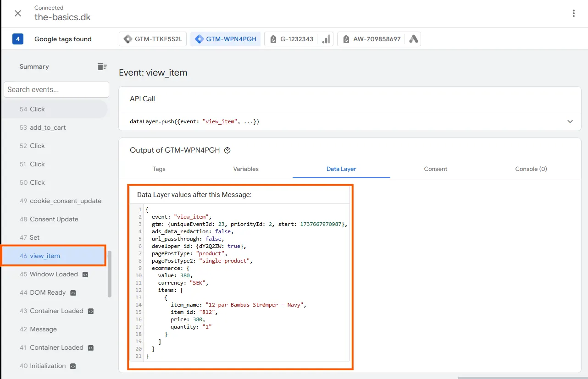Select event 40 Initialization
The image size is (588, 379).
(54, 366)
